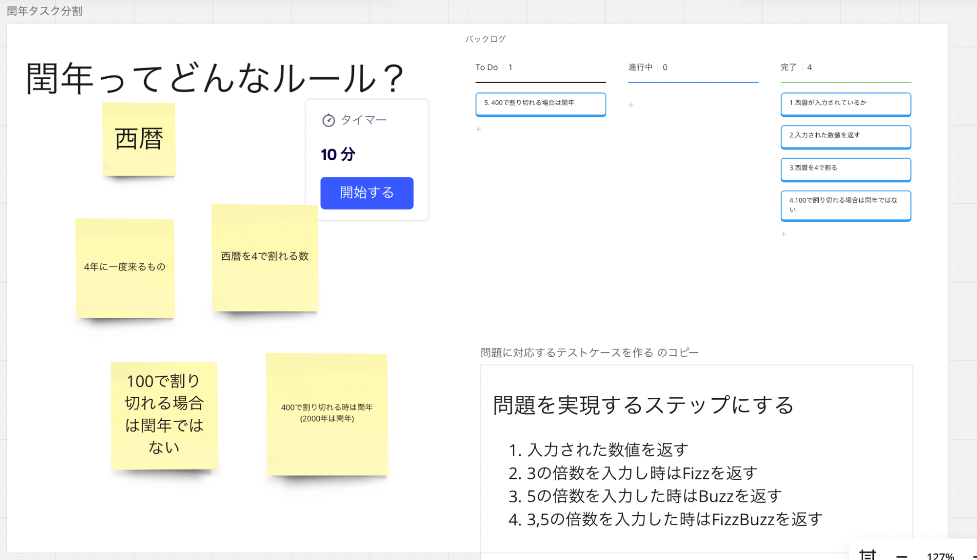The width and height of the screenshot is (977, 560).
Task: Add card under 進行中 column
Action: pyautogui.click(x=631, y=105)
